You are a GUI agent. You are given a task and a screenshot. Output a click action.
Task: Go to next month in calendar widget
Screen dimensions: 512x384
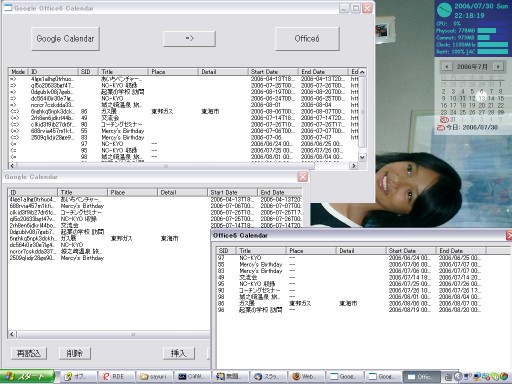pos(498,67)
